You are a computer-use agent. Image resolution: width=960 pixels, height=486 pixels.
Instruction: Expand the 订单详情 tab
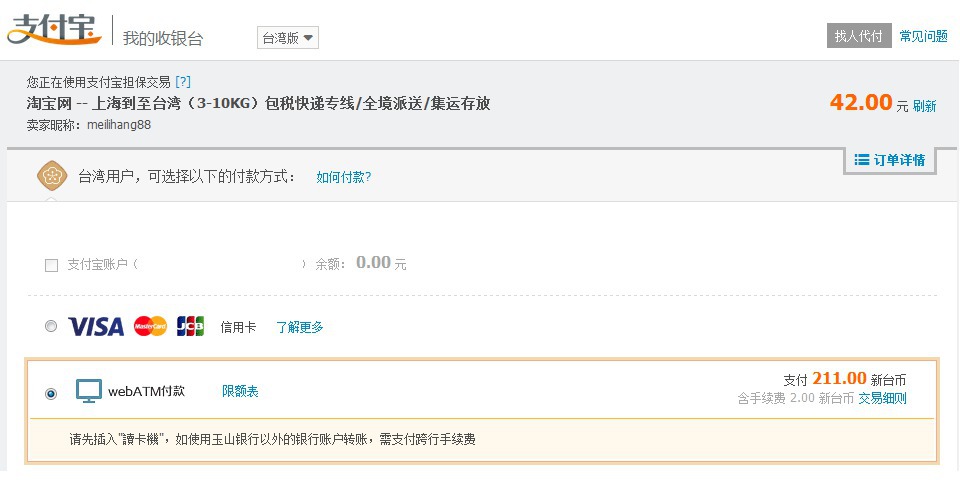(890, 160)
